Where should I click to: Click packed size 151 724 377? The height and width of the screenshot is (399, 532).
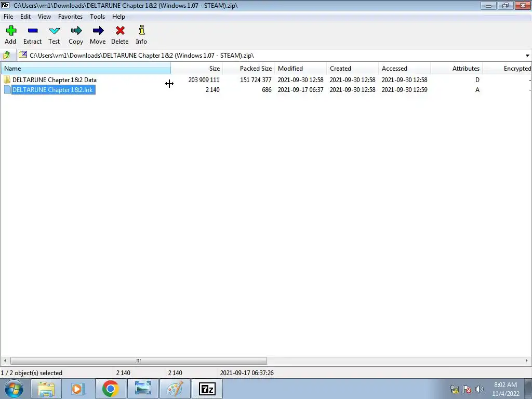[x=256, y=79]
